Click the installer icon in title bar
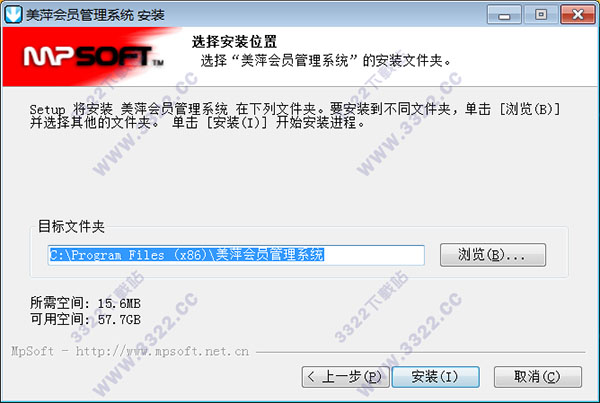Image resolution: width=600 pixels, height=403 pixels. click(13, 15)
